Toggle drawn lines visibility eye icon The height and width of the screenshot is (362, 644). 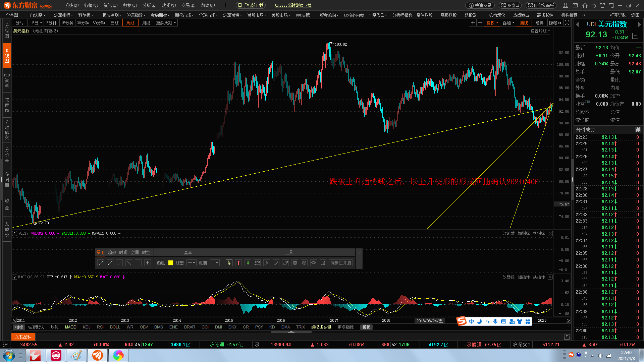coord(314,263)
